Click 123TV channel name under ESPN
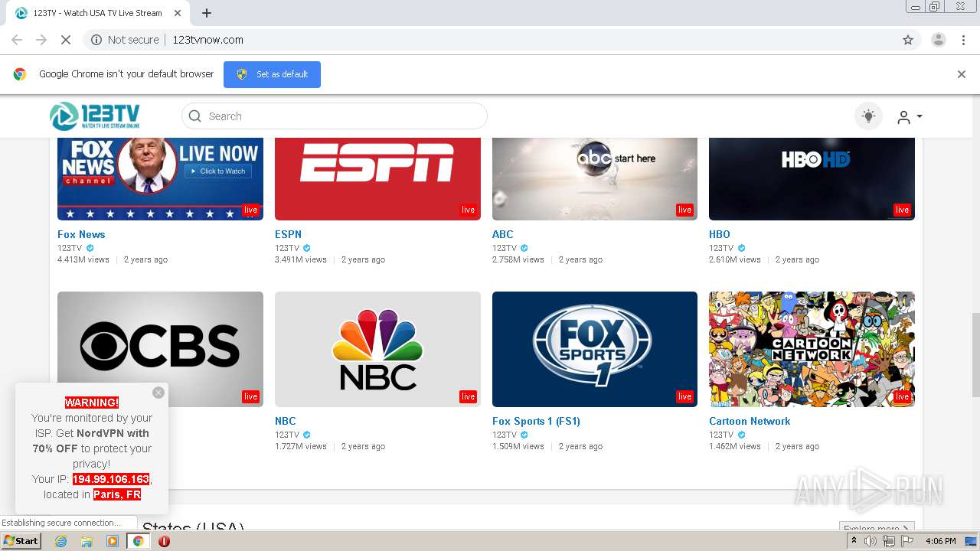Screen dimensions: 980x551 [x=287, y=248]
